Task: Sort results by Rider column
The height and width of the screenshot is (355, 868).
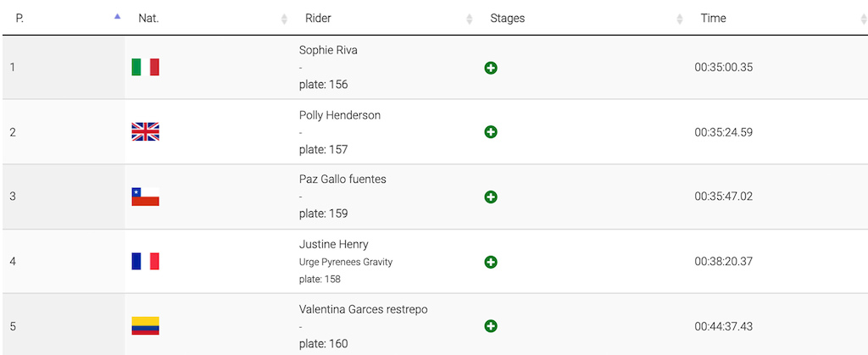Action: point(319,19)
